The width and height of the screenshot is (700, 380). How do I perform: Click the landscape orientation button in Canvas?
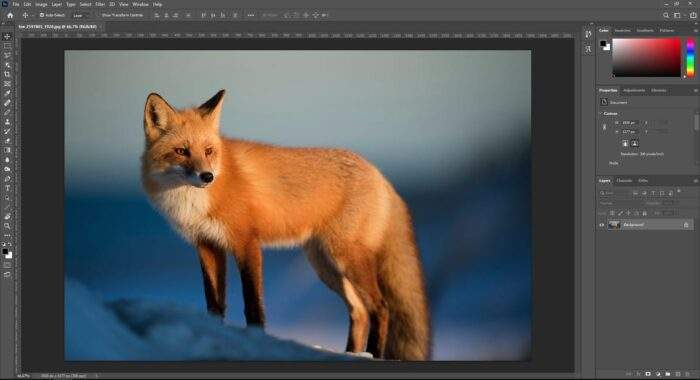(x=634, y=144)
